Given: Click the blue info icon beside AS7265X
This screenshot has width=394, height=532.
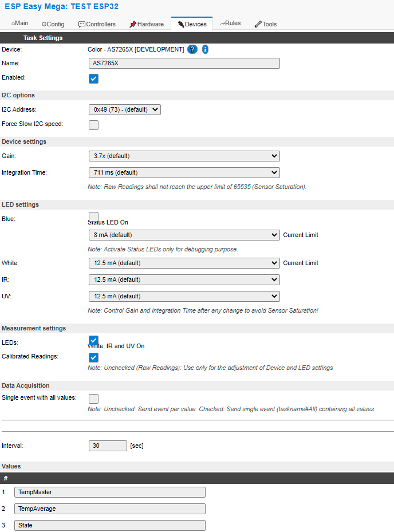Looking at the screenshot, I should 204,49.
